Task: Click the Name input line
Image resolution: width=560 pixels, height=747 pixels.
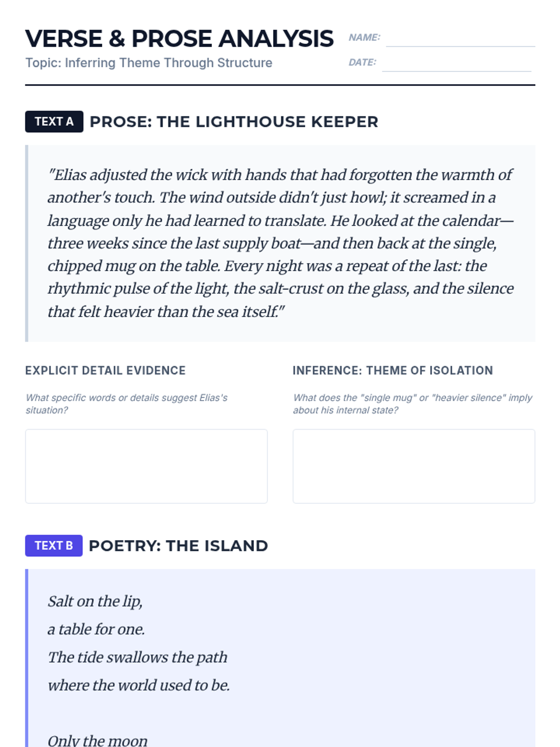Action: click(460, 39)
